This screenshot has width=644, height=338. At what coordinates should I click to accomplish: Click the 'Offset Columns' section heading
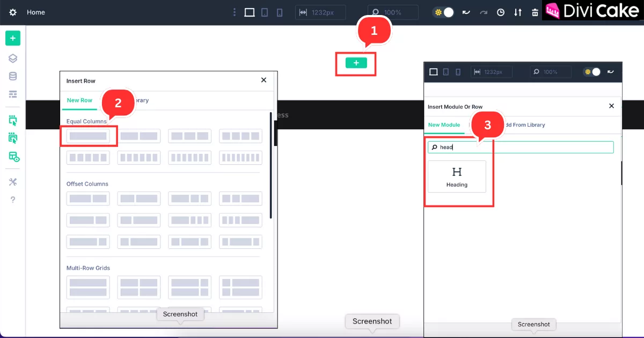(87, 183)
